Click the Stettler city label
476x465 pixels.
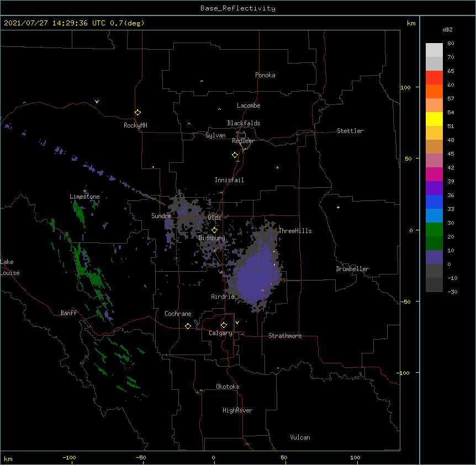pos(350,131)
